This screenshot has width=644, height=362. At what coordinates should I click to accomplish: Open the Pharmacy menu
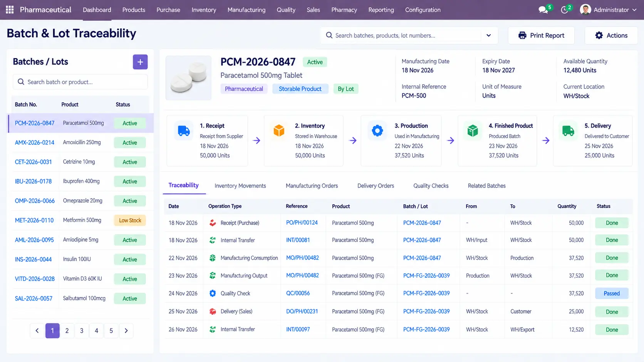pos(344,10)
